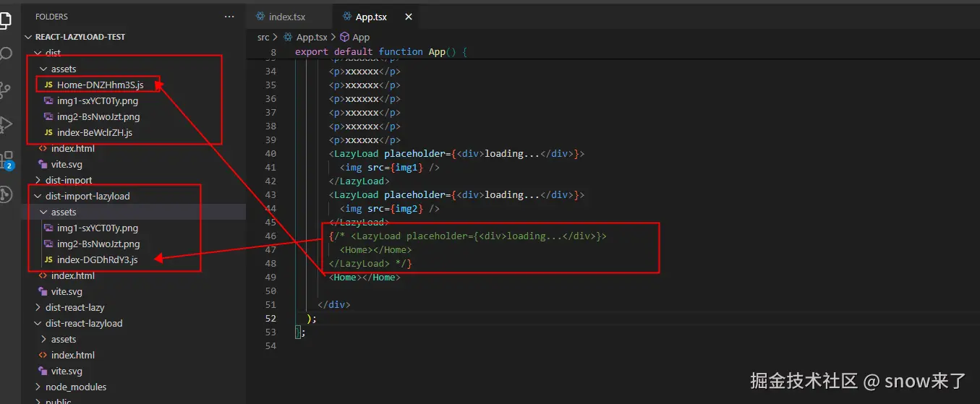Click the src breadcrumb segment
Viewport: 980px width, 404px height.
(263, 37)
